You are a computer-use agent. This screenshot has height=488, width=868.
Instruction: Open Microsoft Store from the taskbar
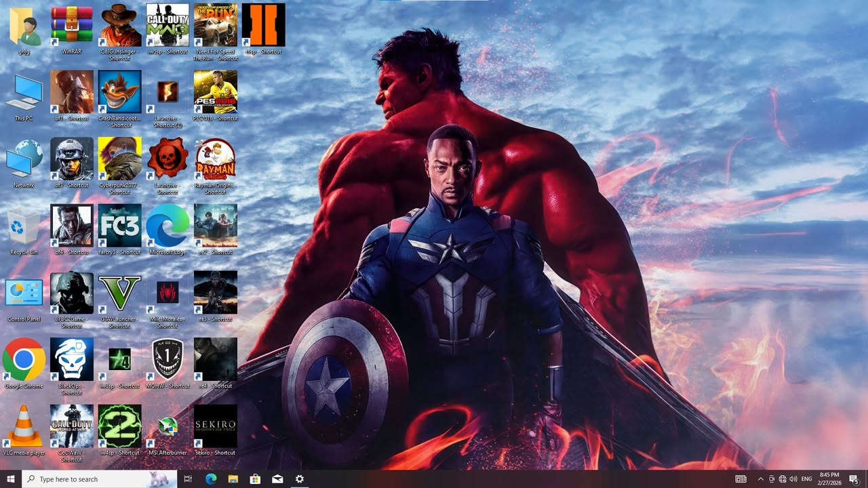coord(255,479)
